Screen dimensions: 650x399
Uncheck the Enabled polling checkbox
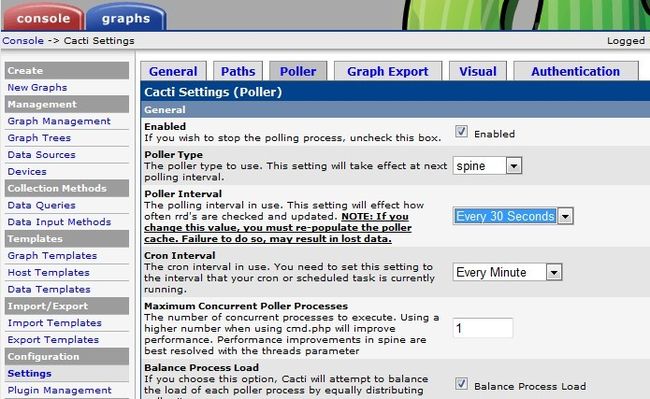click(461, 132)
